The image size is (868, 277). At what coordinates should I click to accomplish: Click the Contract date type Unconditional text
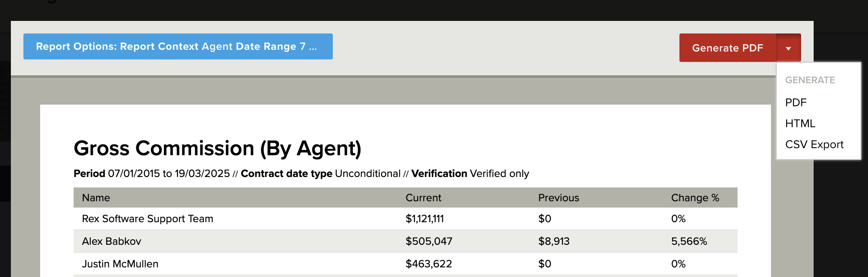pos(321,174)
